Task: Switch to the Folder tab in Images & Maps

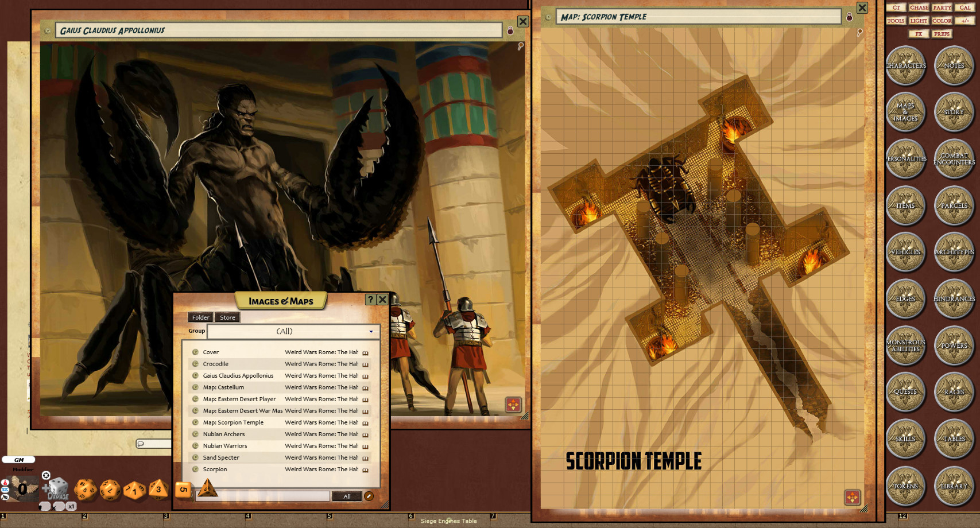Action: [x=200, y=317]
